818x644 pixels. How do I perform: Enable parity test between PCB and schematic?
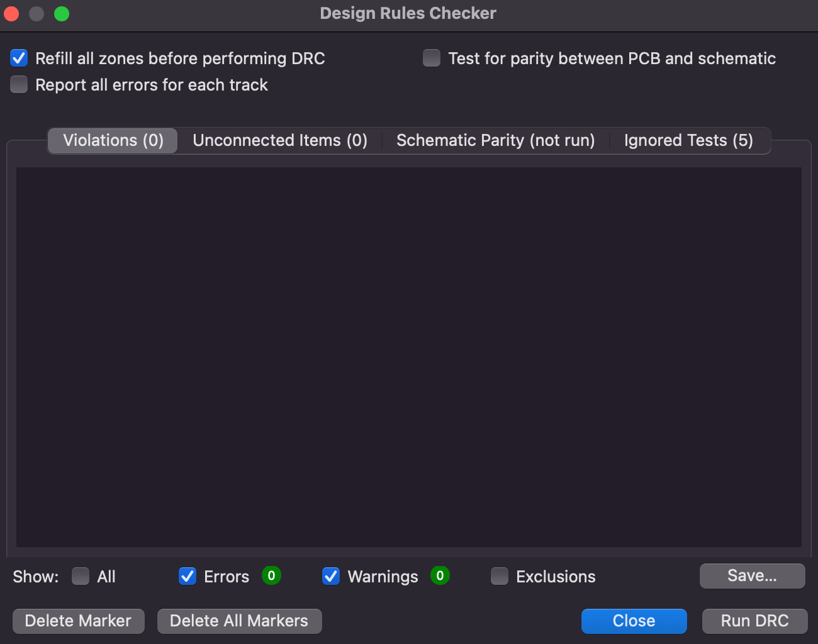pyautogui.click(x=432, y=58)
